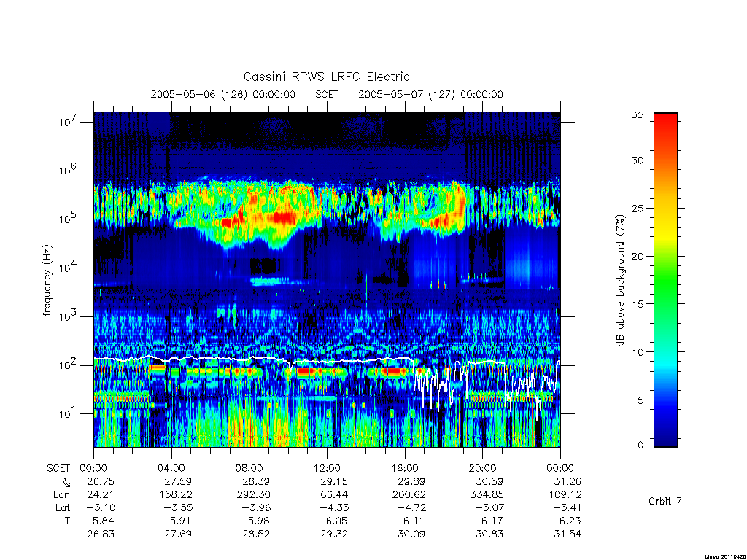The height and width of the screenshot is (560, 747).
Task: Click the "frequency (Hz)" axis label
Action: (47, 281)
